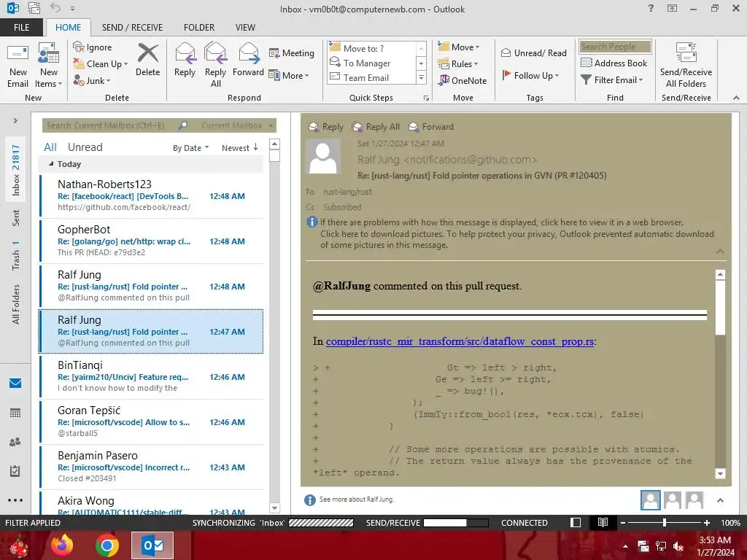
Task: Create a New Email
Action: tap(18, 66)
